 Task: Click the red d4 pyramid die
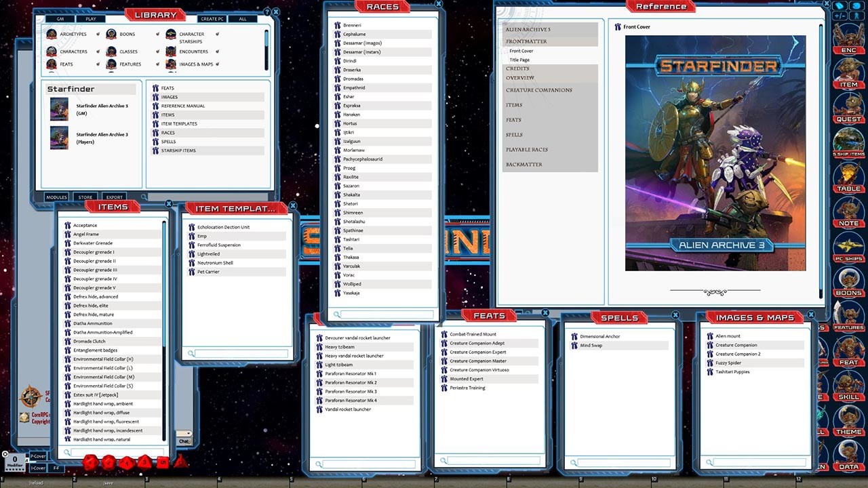tap(180, 462)
